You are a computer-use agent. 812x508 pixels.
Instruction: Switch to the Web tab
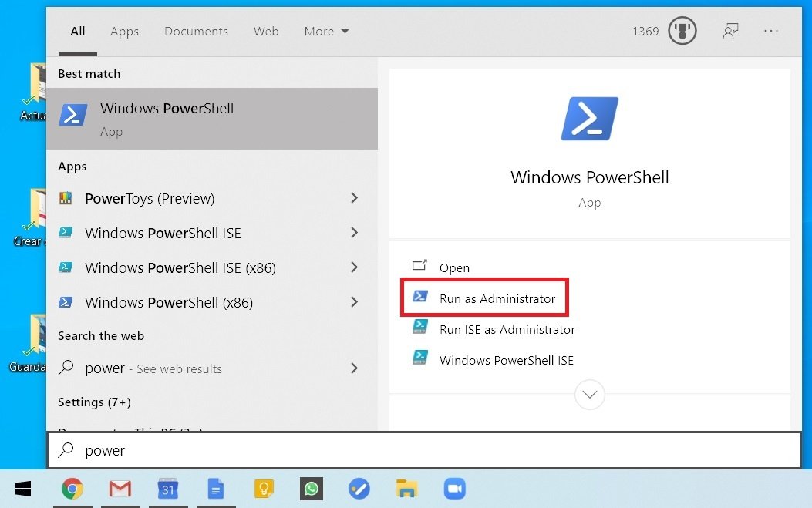[x=266, y=32]
